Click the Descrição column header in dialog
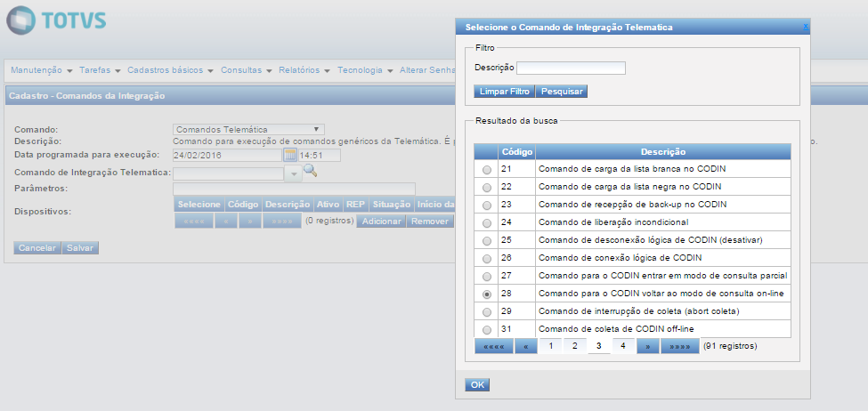This screenshot has height=411, width=868. point(663,151)
